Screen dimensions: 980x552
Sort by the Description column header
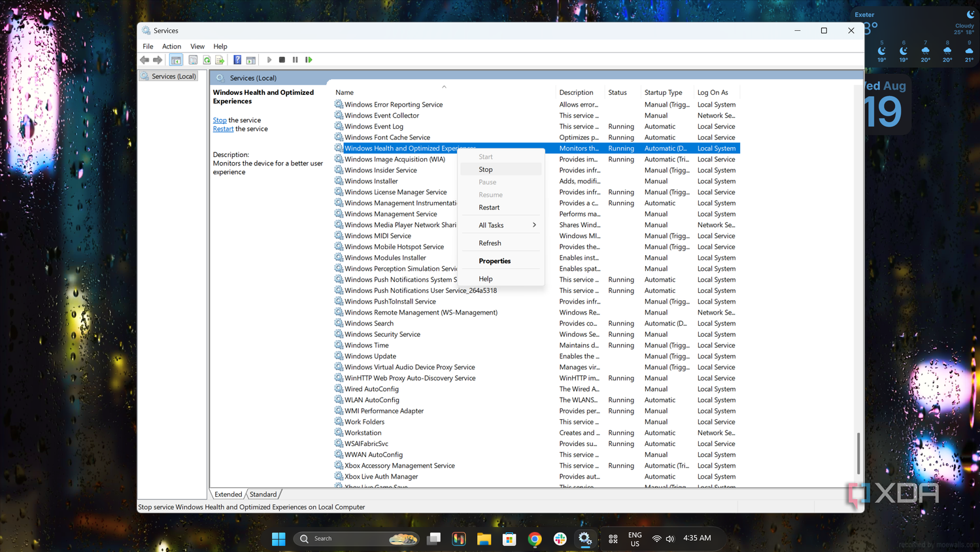pyautogui.click(x=581, y=92)
